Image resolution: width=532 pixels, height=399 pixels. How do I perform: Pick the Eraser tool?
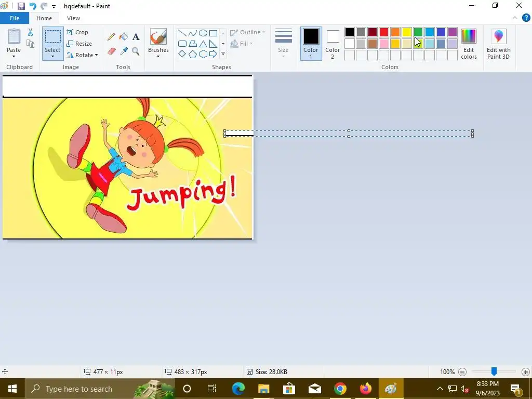pos(111,51)
